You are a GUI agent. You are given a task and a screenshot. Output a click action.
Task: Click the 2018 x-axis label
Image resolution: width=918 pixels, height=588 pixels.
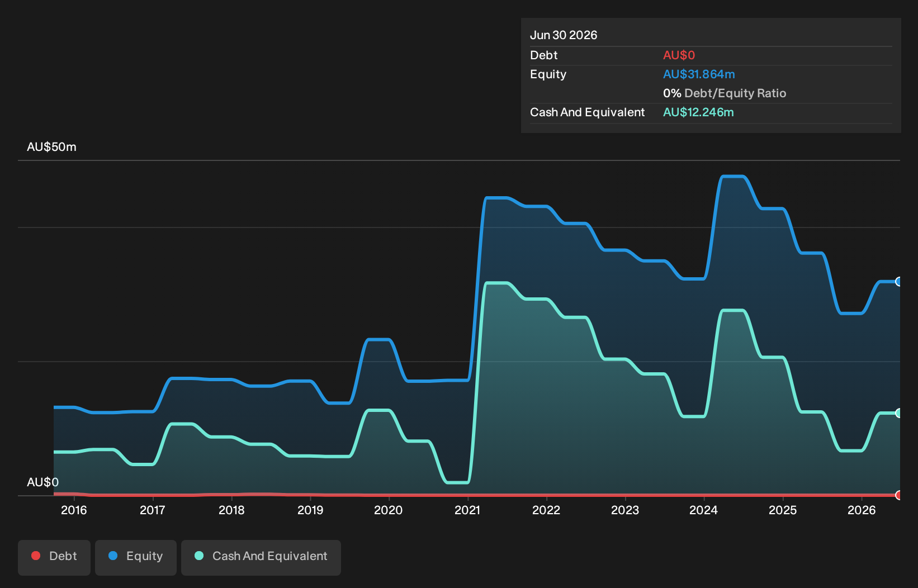point(231,510)
